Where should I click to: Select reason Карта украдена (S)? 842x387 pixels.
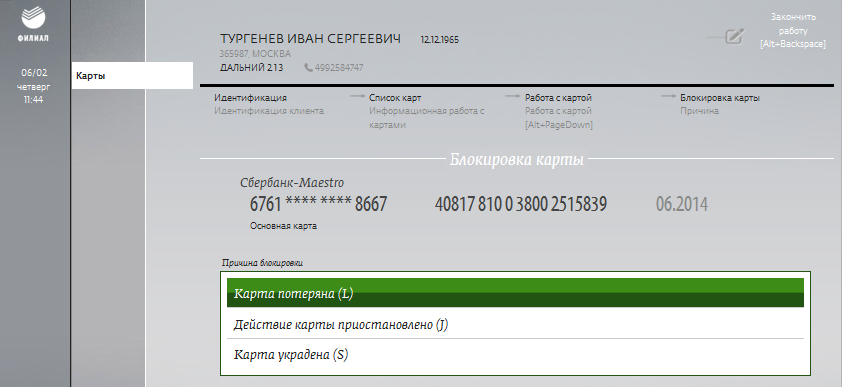pos(515,355)
